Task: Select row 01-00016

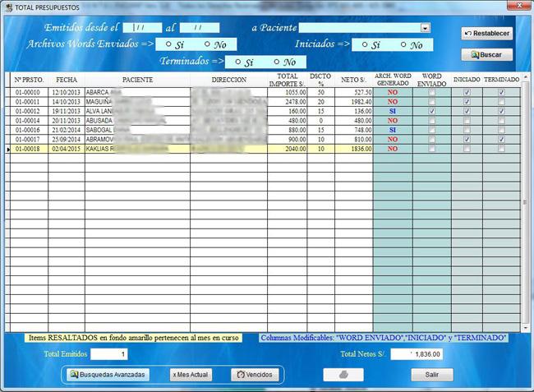Action: (263, 130)
